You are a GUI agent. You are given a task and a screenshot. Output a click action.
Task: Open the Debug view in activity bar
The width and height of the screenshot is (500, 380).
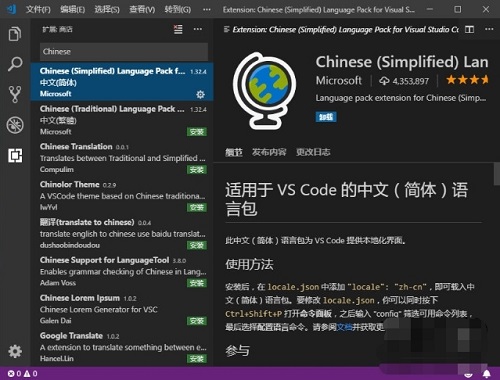coord(15,125)
